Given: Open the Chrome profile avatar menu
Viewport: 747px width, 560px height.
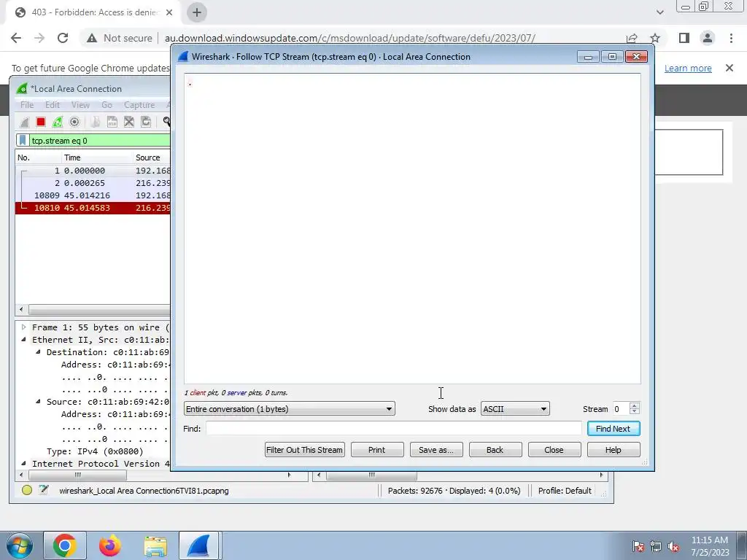Looking at the screenshot, I should click(708, 38).
